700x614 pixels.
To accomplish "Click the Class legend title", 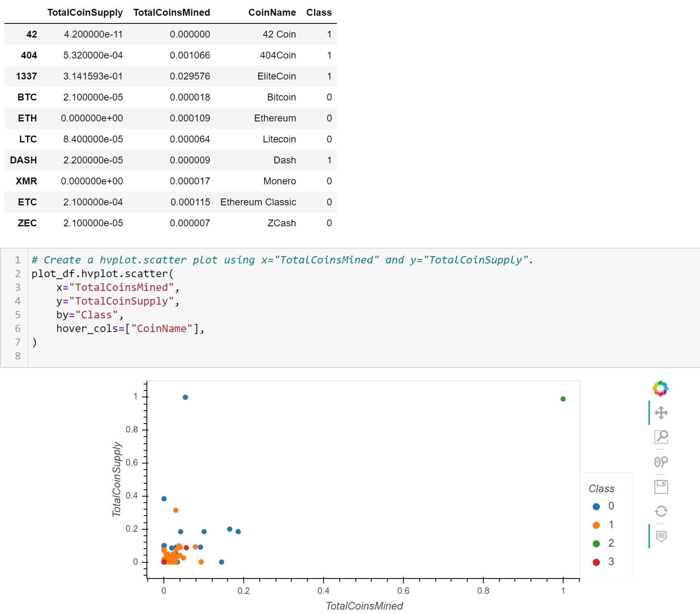I will [601, 489].
